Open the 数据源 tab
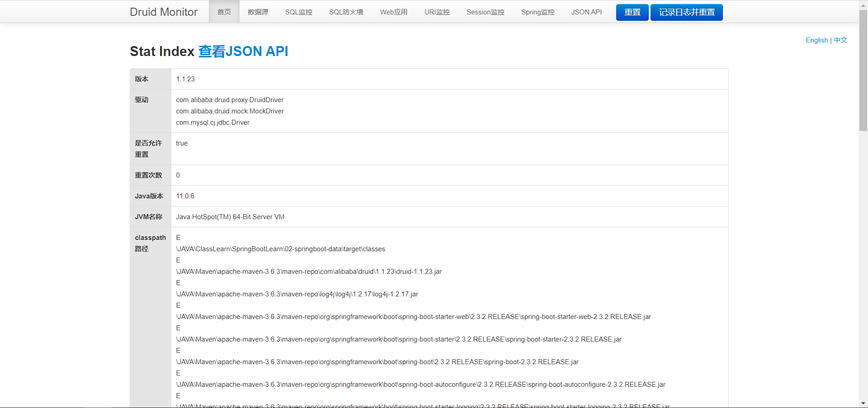The width and height of the screenshot is (868, 408). pyautogui.click(x=258, y=12)
